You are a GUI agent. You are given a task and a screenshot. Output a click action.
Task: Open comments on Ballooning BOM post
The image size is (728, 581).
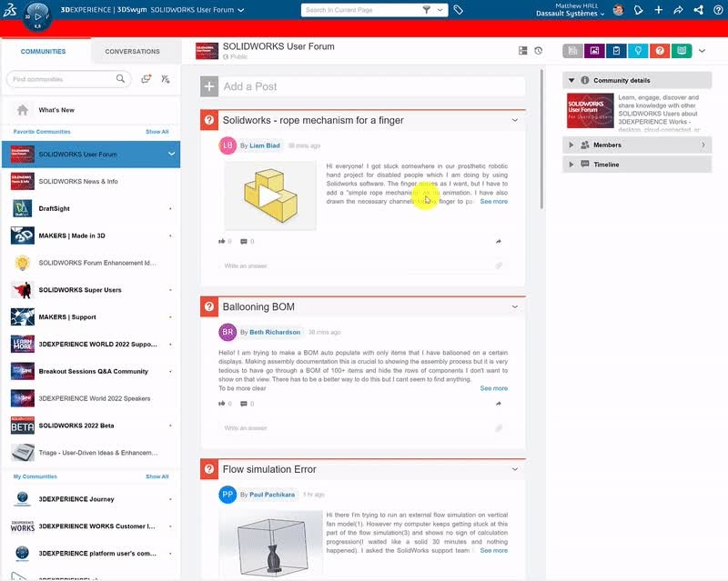[x=244, y=404]
